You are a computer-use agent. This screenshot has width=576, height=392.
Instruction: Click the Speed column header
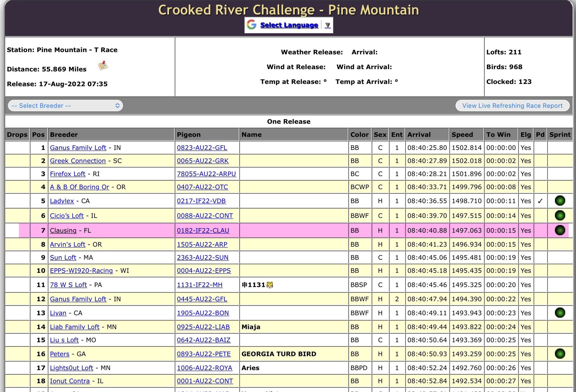pos(466,134)
